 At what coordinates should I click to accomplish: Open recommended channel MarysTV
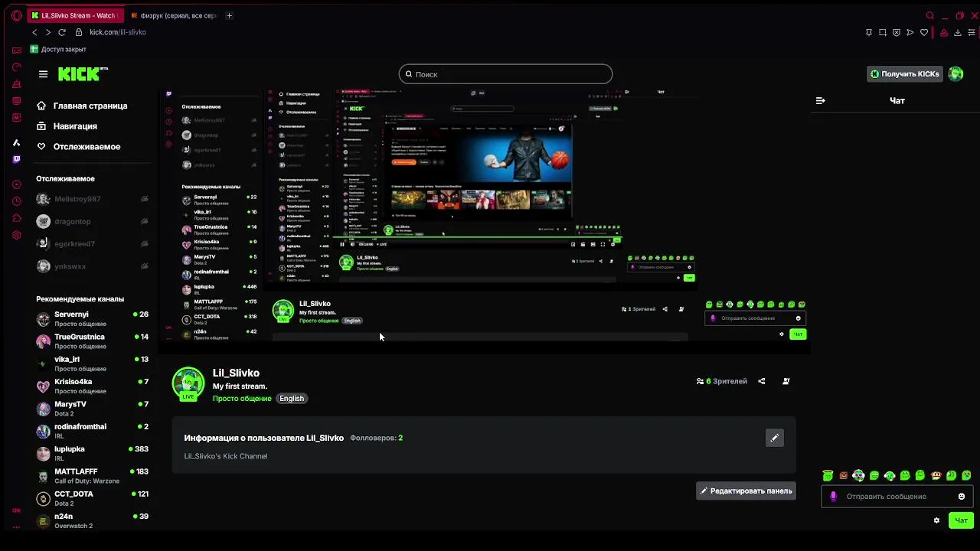click(x=92, y=409)
